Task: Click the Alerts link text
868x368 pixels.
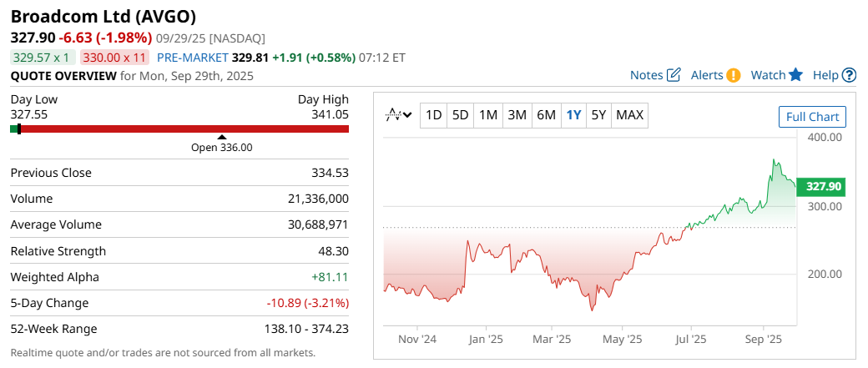Action: (x=707, y=75)
